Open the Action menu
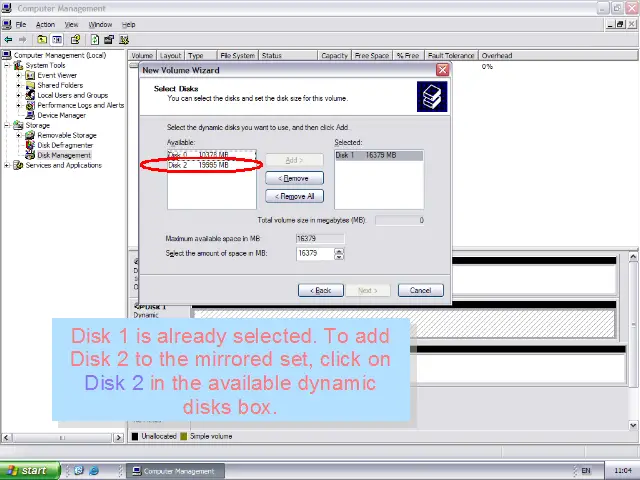640x480 pixels. pyautogui.click(x=45, y=24)
